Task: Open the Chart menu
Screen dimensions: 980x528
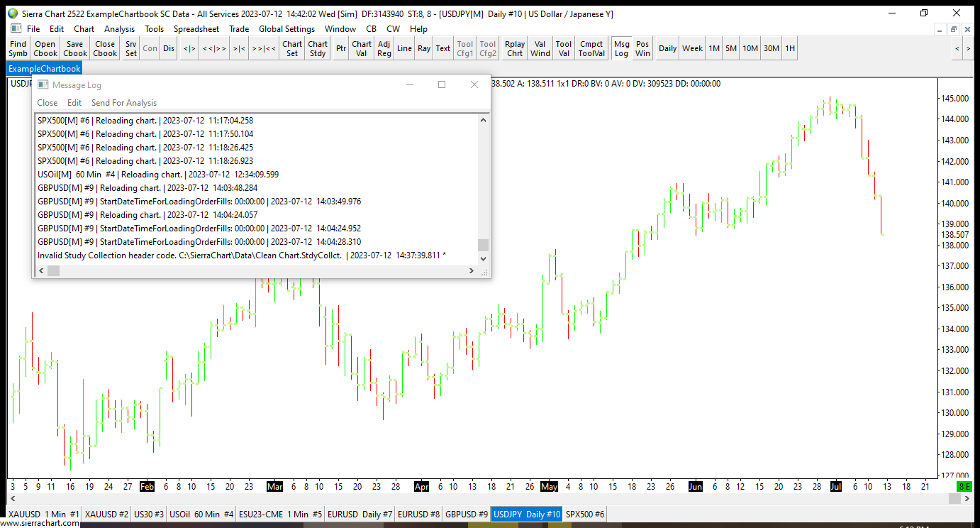Action: click(x=84, y=29)
